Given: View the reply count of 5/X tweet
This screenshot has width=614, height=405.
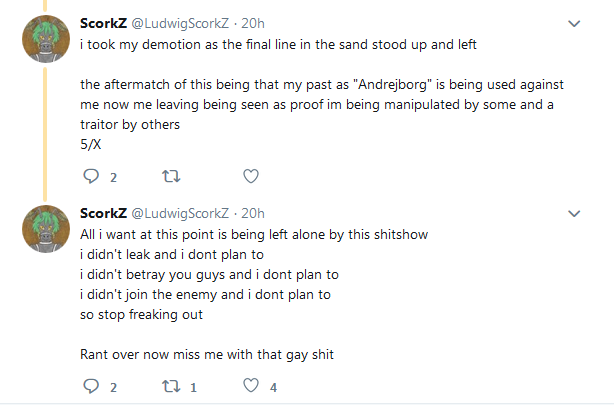Looking at the screenshot, I should point(114,177).
